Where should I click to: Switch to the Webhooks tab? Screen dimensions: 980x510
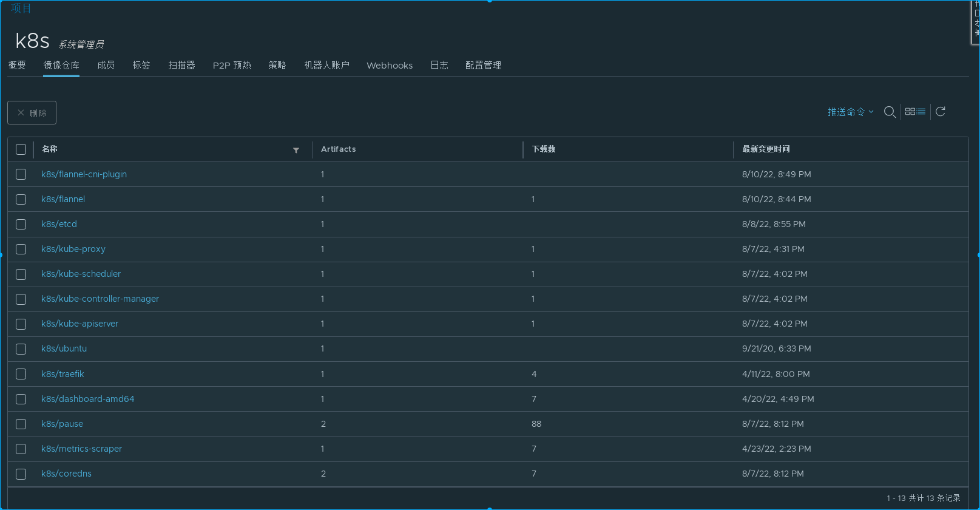pos(390,66)
